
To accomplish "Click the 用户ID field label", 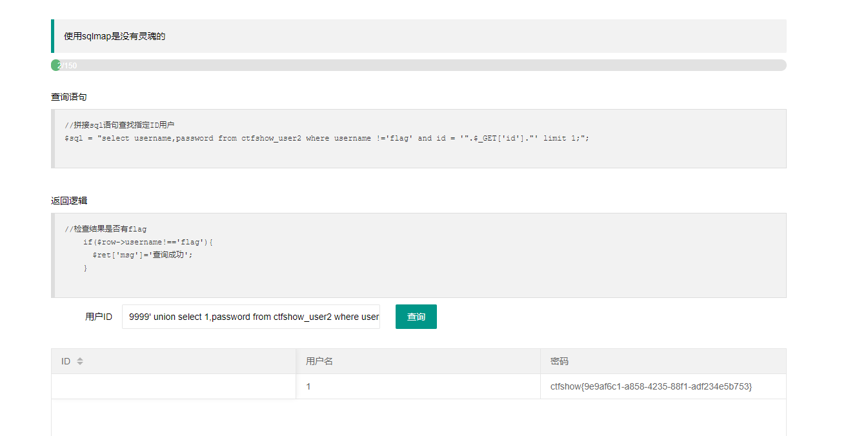I will pyautogui.click(x=99, y=317).
